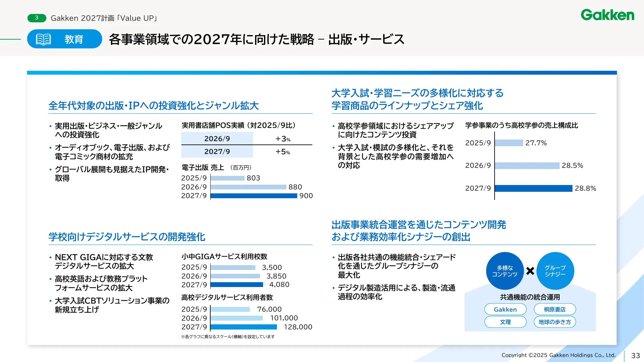Select the ✕ symbol between the circles

coord(530,270)
